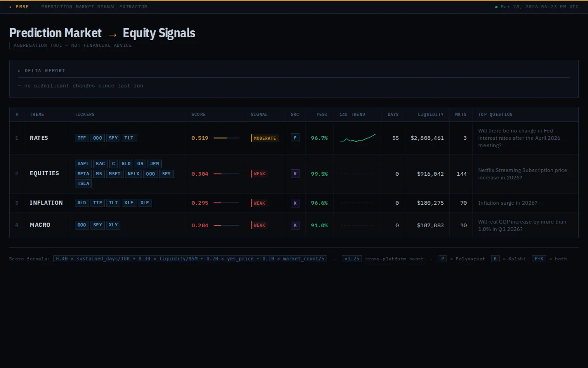Click the Fed interest rates top question

point(519,138)
